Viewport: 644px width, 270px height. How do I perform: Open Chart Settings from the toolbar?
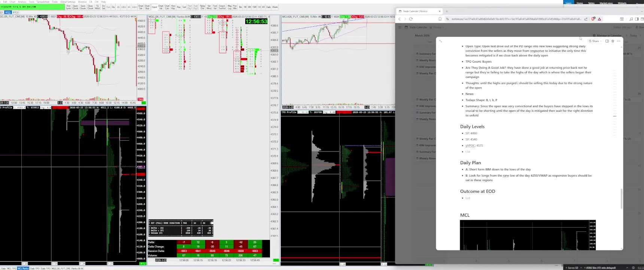tap(141, 7)
